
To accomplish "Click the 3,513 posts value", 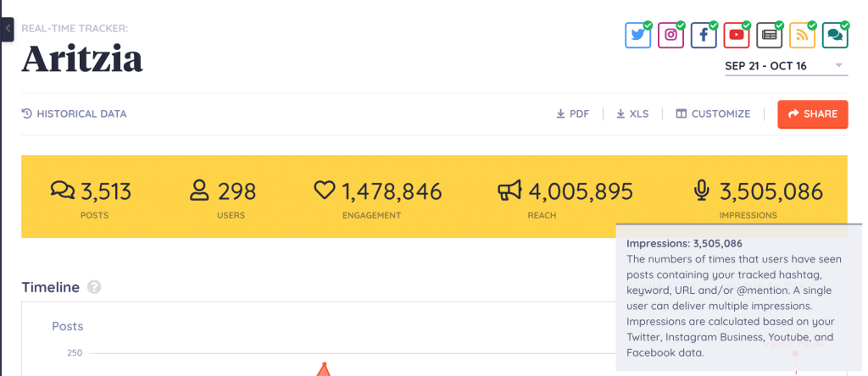I will 106,191.
